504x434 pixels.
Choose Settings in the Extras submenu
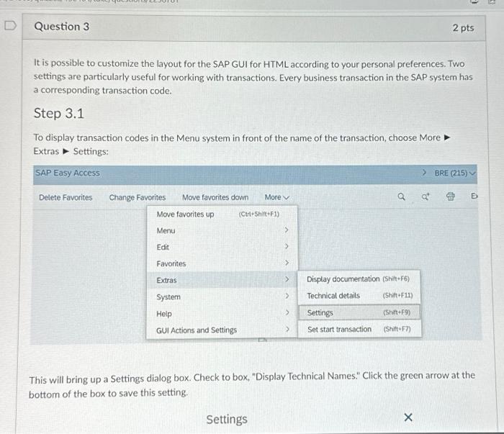pyautogui.click(x=359, y=312)
